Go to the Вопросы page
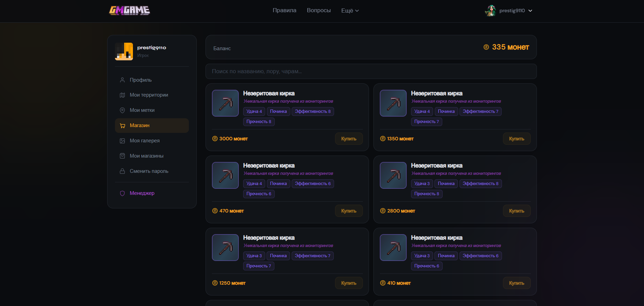The image size is (644, 306). pos(318,10)
